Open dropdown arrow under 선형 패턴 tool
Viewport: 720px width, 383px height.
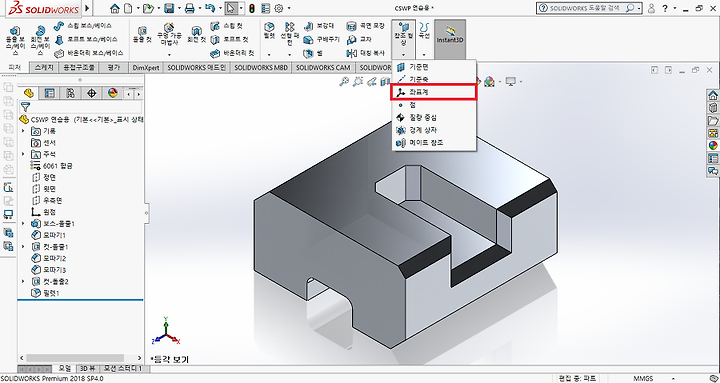click(289, 54)
